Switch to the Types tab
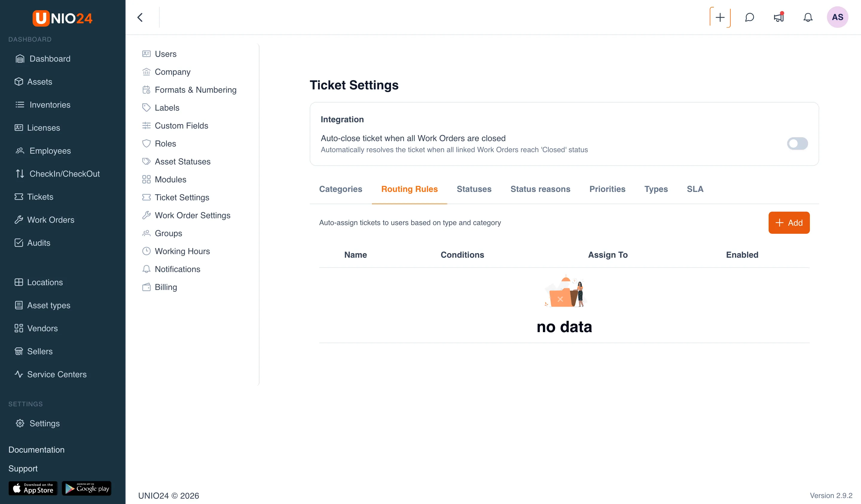Screen dimensions: 861x504 tap(656, 189)
